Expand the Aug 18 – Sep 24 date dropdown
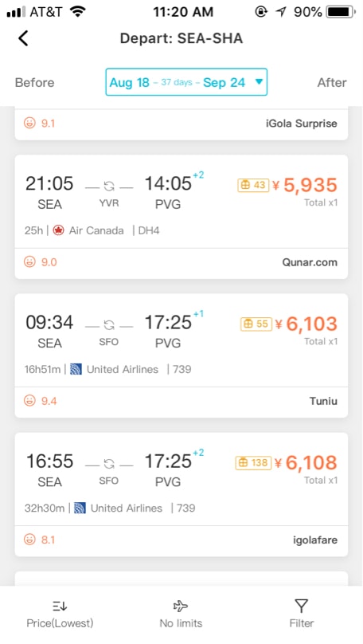363x644 pixels. click(x=186, y=82)
